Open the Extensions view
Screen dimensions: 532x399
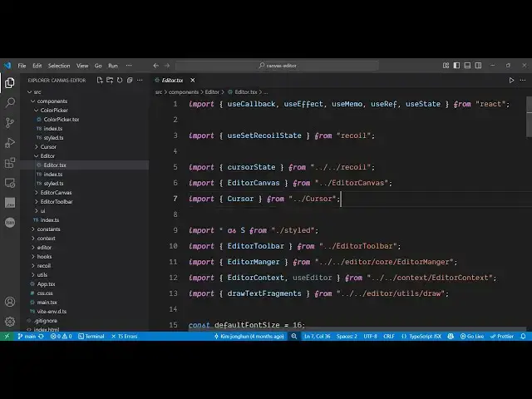pyautogui.click(x=10, y=163)
